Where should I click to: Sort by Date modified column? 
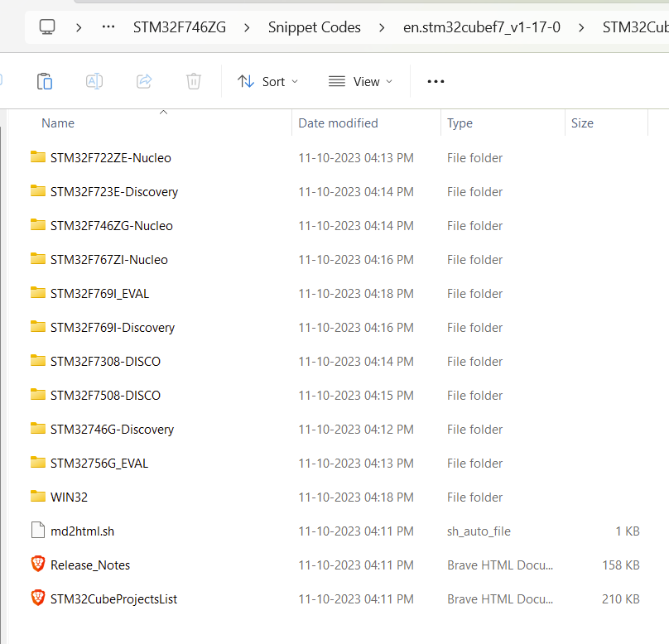tap(338, 123)
